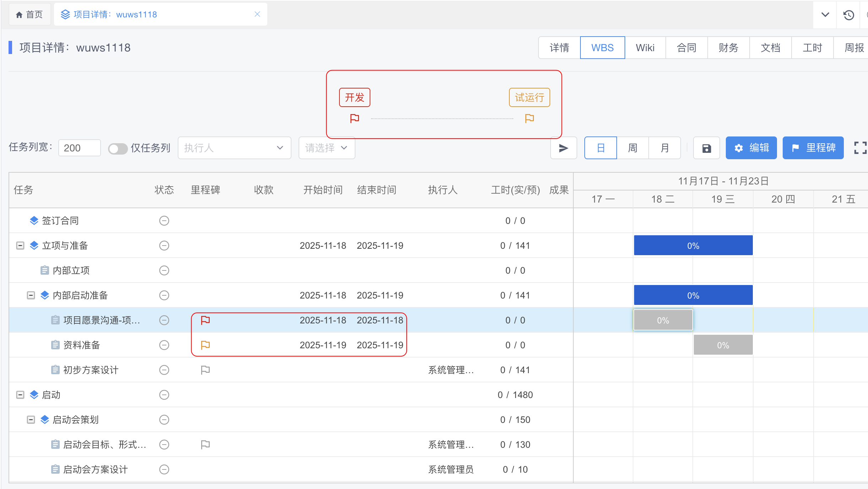The height and width of the screenshot is (489, 868).
Task: Click the red milestone flag on 项目愿景沟通 row
Action: point(205,320)
